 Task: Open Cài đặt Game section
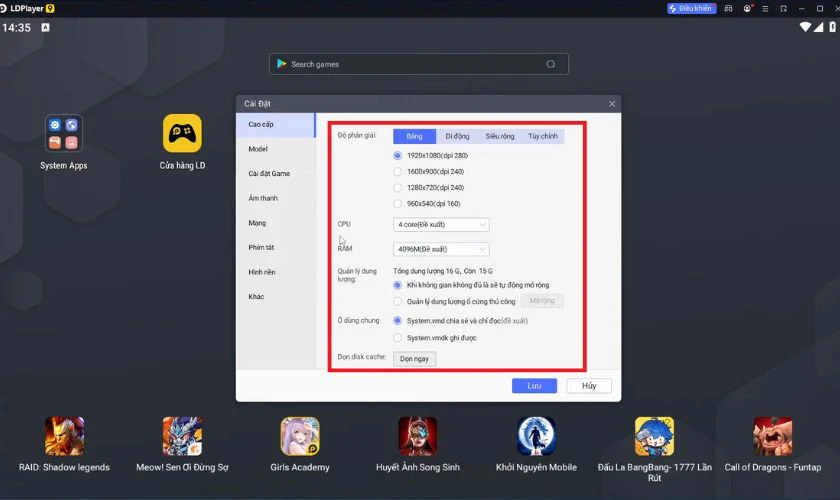tap(275, 174)
